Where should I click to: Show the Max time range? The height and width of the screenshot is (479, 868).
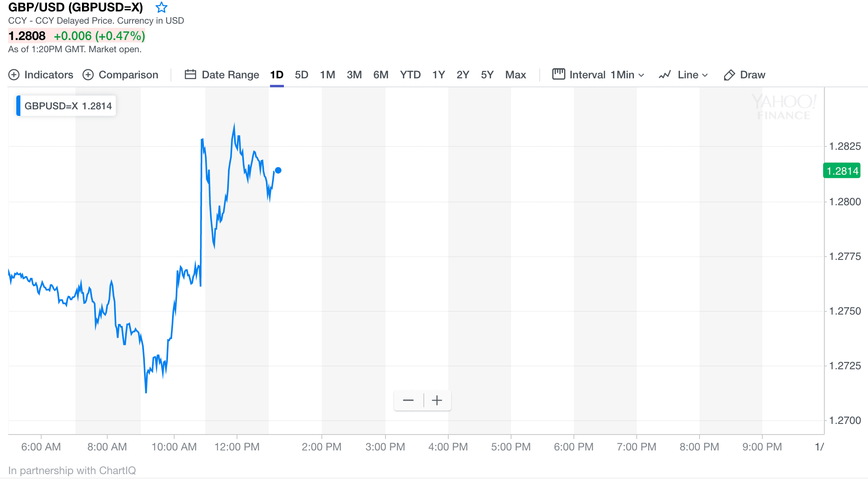coord(516,75)
